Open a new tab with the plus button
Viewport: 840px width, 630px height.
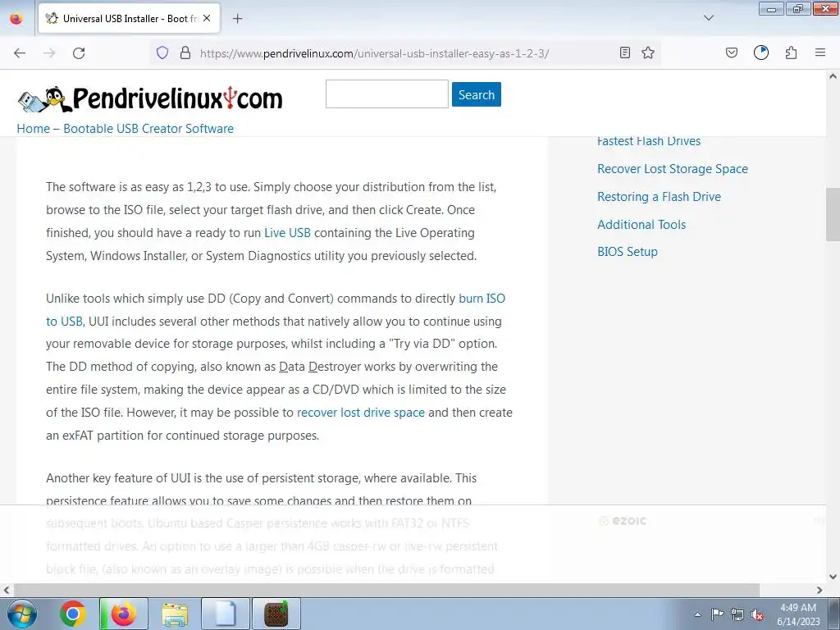(x=237, y=19)
